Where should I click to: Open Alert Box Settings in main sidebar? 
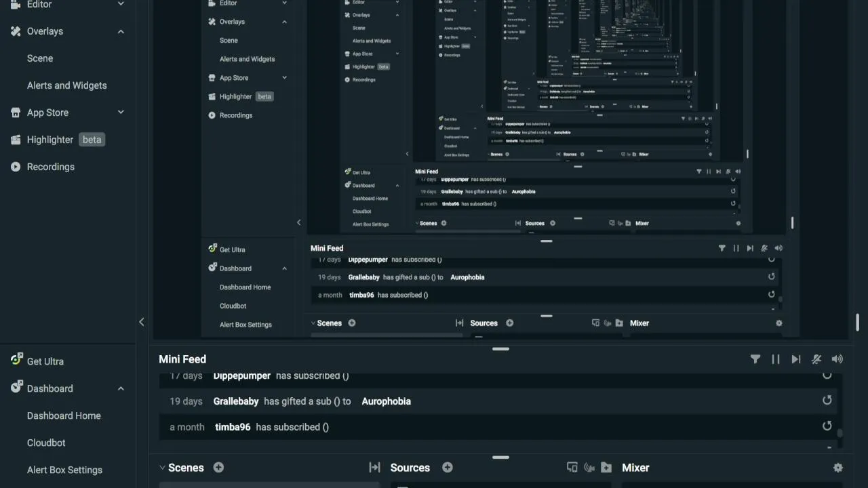pos(64,470)
